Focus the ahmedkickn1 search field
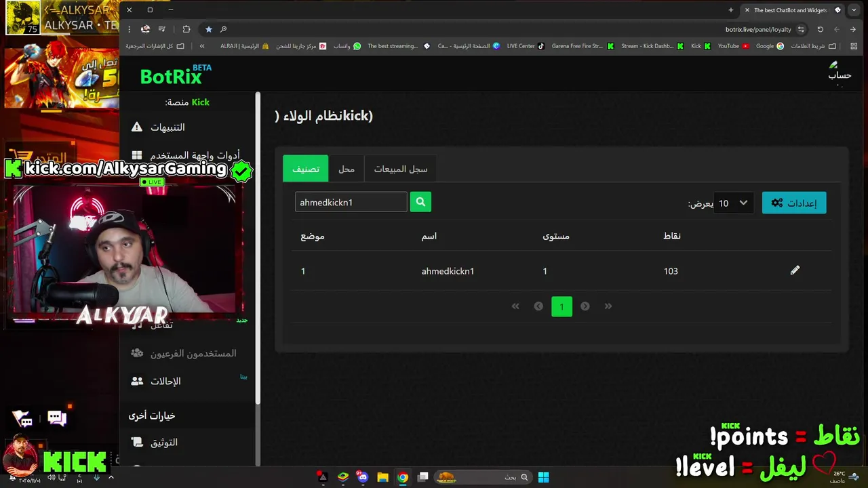 (x=351, y=202)
